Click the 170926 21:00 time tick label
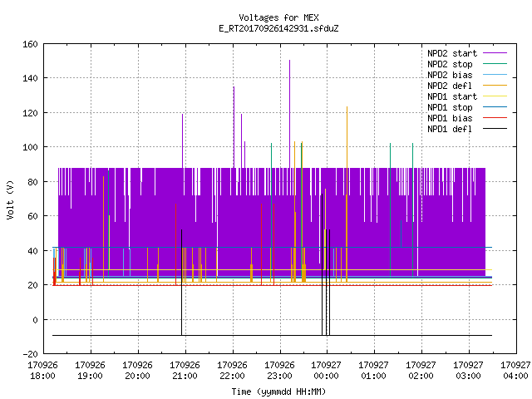This screenshot has width=532, height=399. [x=185, y=371]
